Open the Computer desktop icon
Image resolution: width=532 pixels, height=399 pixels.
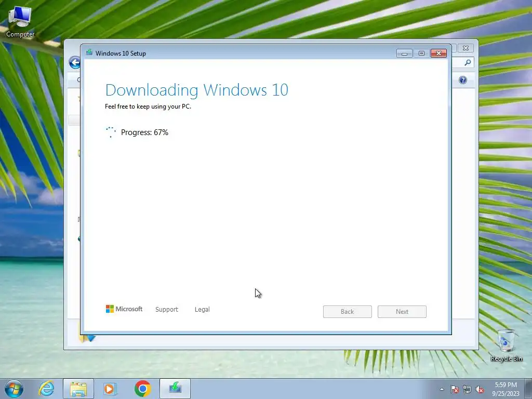pyautogui.click(x=20, y=22)
